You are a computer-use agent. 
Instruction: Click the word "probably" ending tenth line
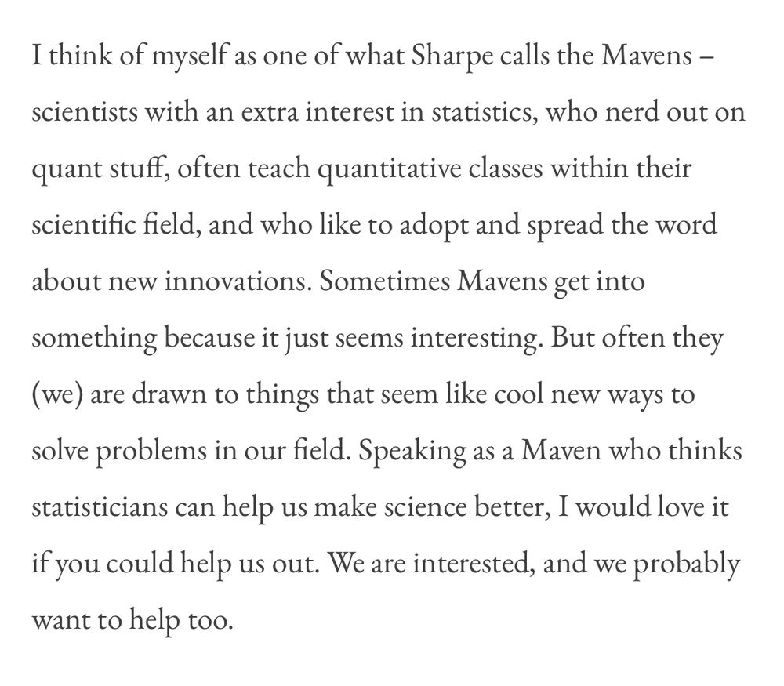(687, 564)
